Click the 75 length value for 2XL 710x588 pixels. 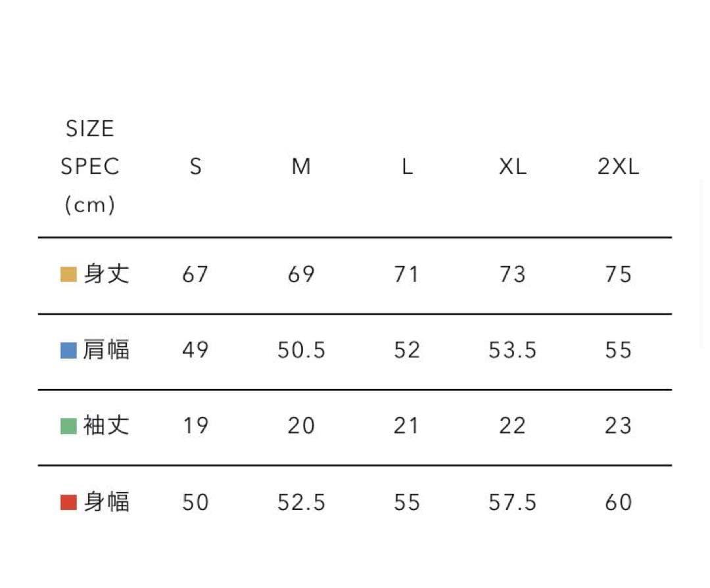point(618,274)
